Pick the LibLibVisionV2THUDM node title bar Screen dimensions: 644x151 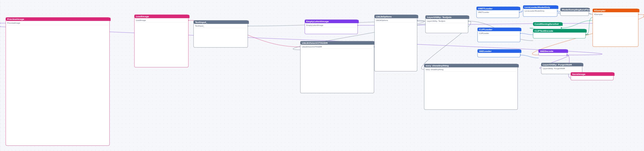click(x=337, y=43)
